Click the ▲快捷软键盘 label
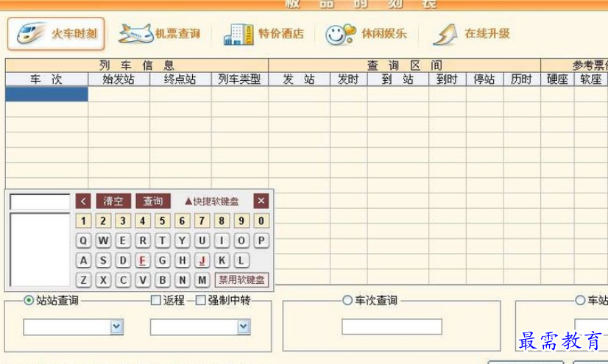This screenshot has width=608, height=364. (212, 201)
